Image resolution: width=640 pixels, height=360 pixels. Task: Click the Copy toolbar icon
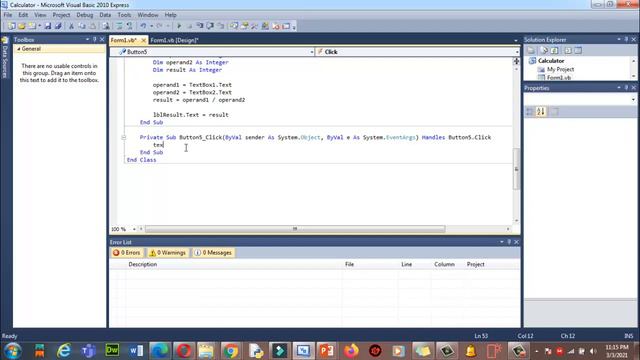pyautogui.click(x=82, y=26)
